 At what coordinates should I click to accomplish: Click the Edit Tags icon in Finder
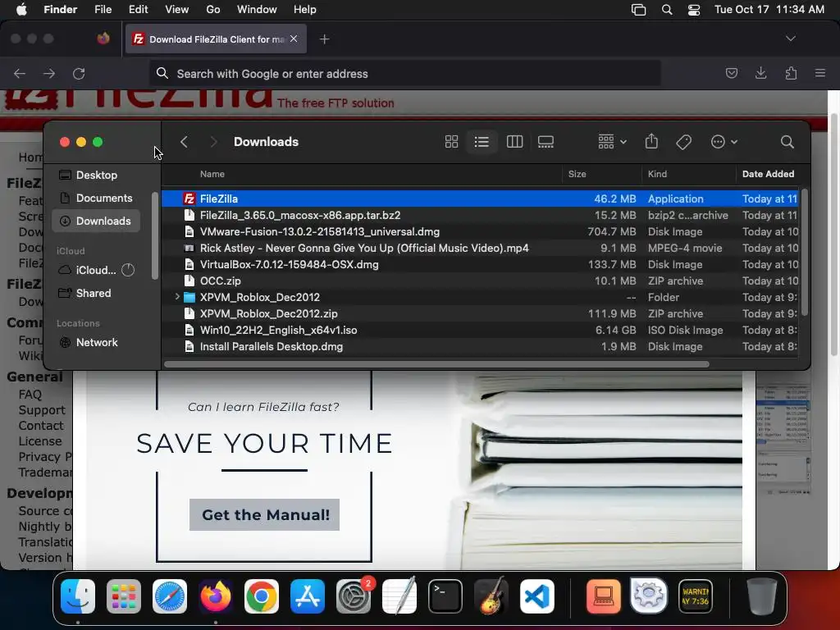pos(683,142)
